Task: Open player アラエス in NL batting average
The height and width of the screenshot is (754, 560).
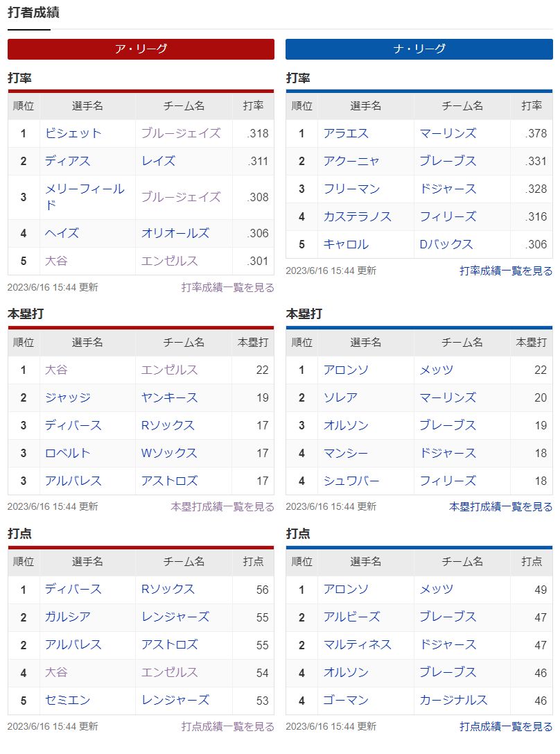Action: point(346,133)
